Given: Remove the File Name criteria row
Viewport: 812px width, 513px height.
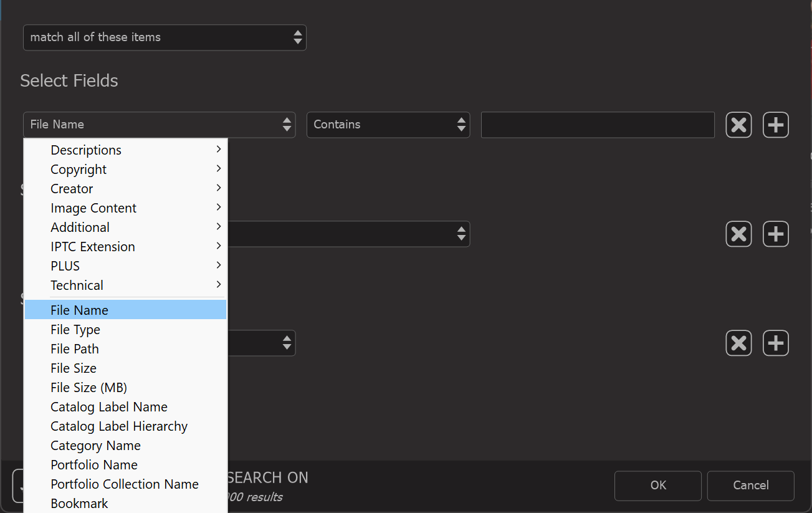Looking at the screenshot, I should click(x=738, y=125).
